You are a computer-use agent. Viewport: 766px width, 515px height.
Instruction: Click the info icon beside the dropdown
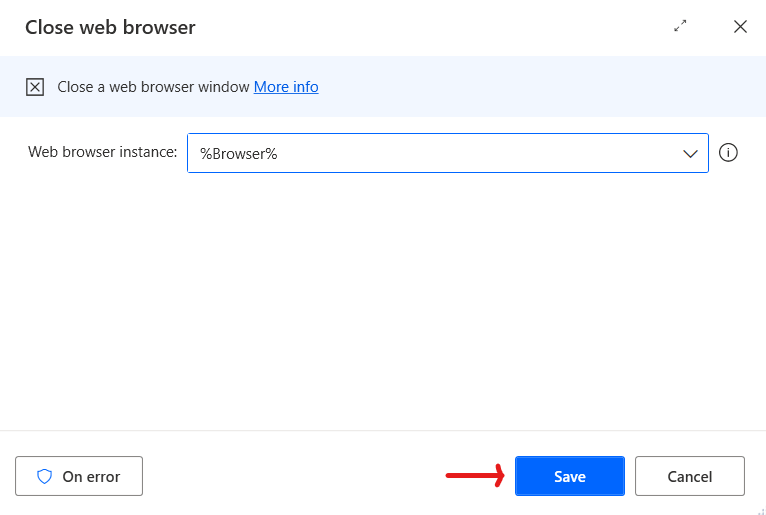click(x=729, y=153)
